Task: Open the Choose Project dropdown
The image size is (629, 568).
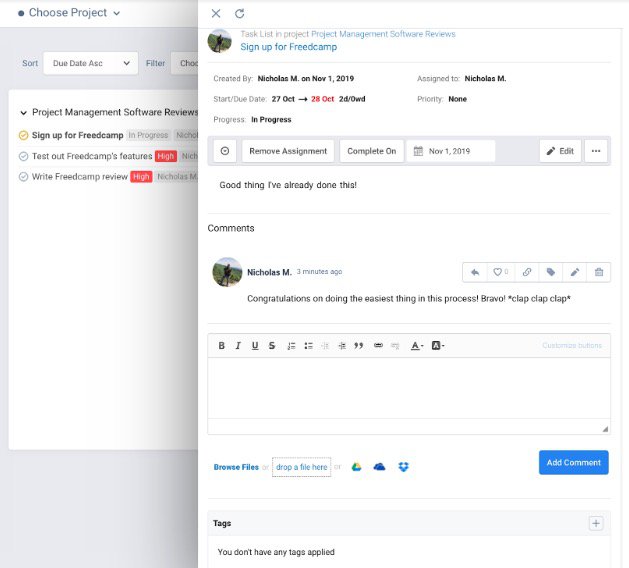Action: (69, 13)
